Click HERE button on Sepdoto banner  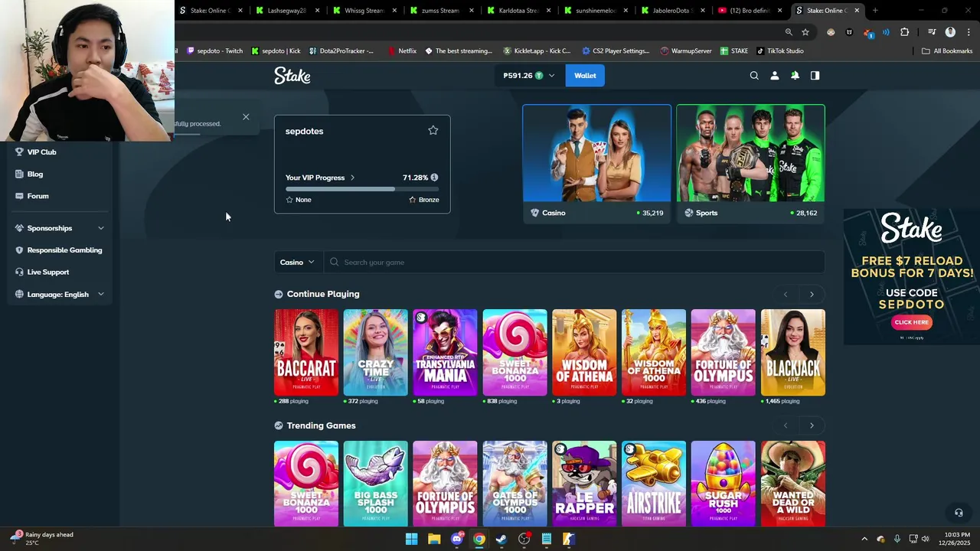point(912,322)
